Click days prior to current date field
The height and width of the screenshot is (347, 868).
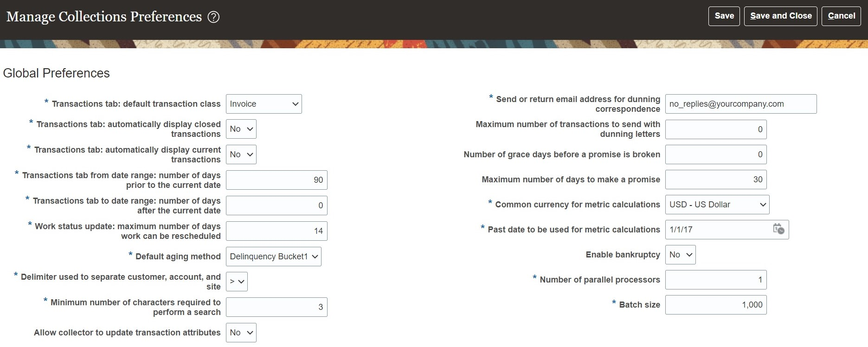[276, 180]
